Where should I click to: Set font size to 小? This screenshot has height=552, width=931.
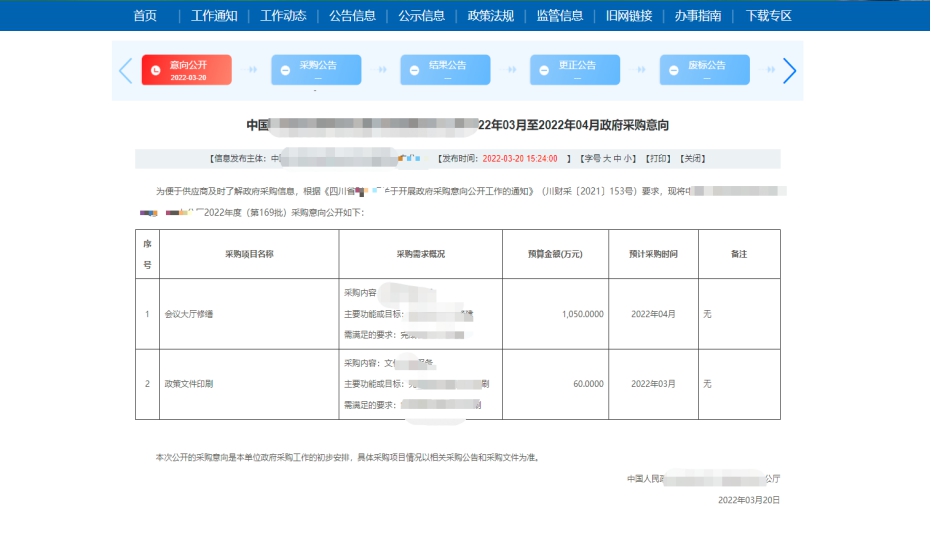click(628, 158)
